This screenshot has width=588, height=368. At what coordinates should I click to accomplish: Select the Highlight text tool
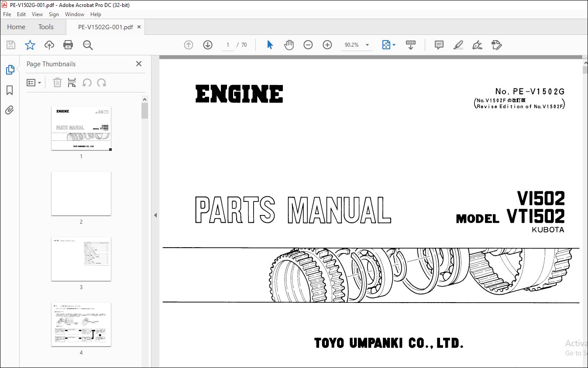pos(458,45)
